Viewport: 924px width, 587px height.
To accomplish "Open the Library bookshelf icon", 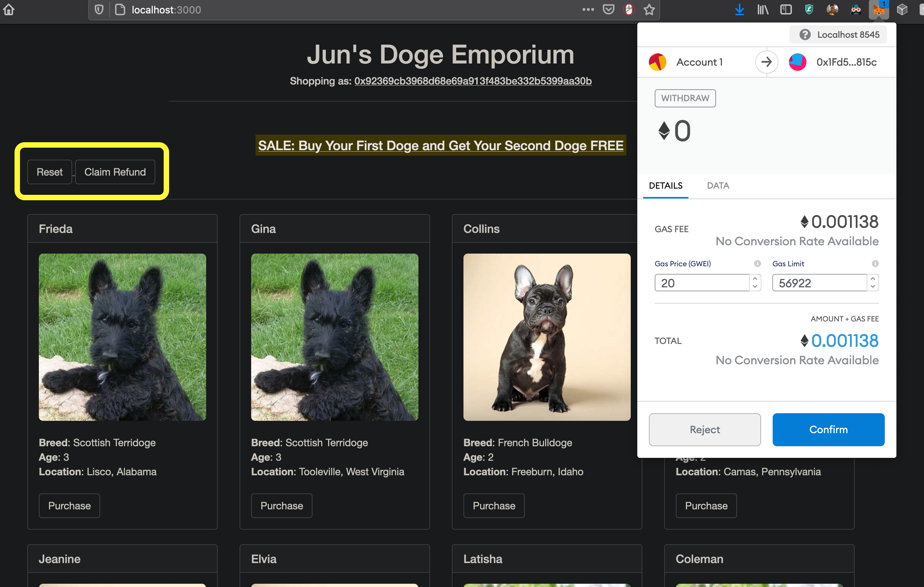I will [x=763, y=9].
